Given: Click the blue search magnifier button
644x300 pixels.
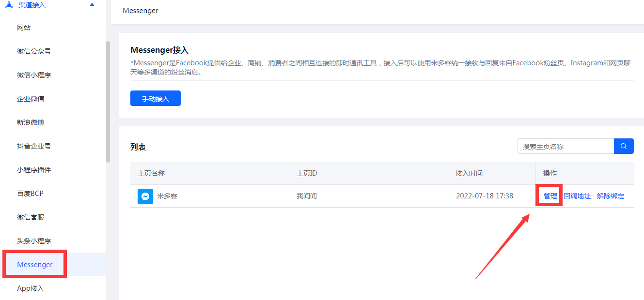Looking at the screenshot, I should [624, 146].
